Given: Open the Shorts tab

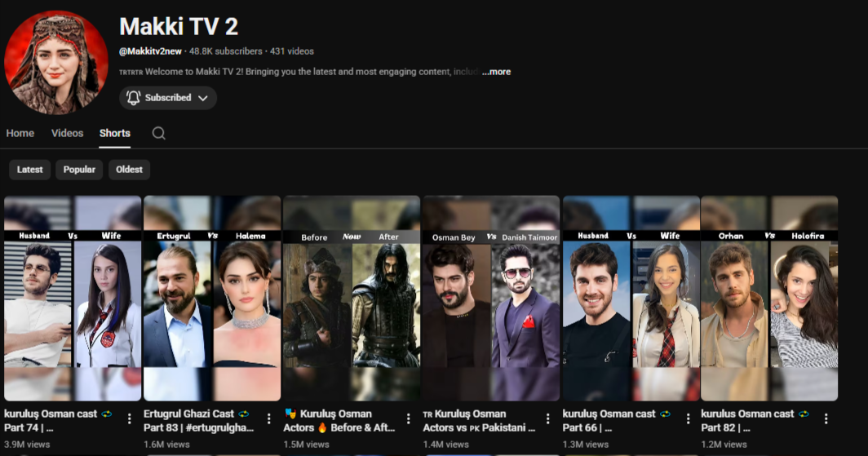Looking at the screenshot, I should [x=115, y=133].
